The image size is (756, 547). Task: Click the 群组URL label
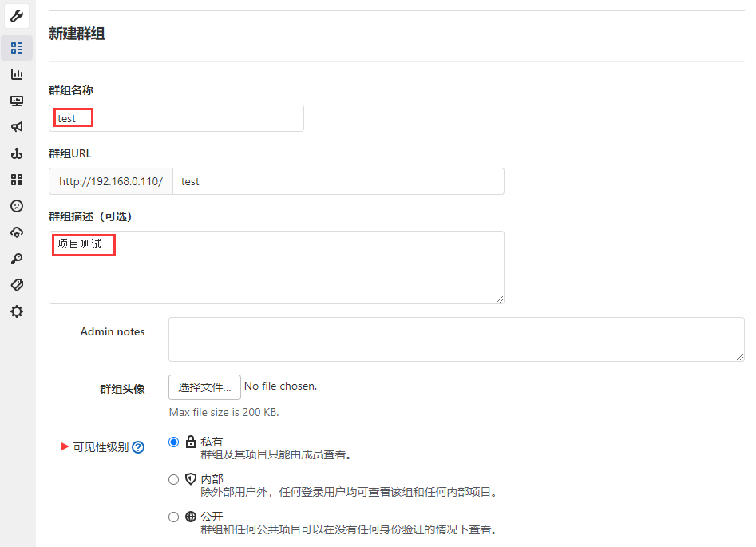coord(70,153)
